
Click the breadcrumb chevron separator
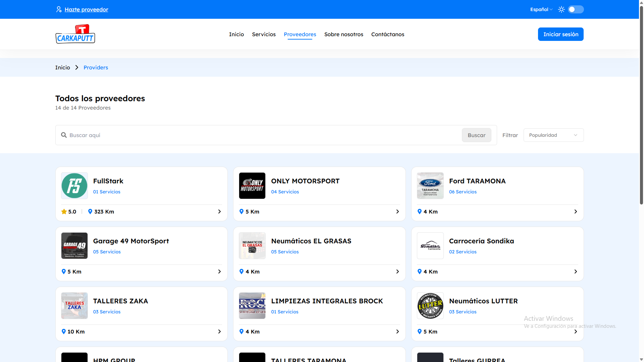pyautogui.click(x=77, y=67)
